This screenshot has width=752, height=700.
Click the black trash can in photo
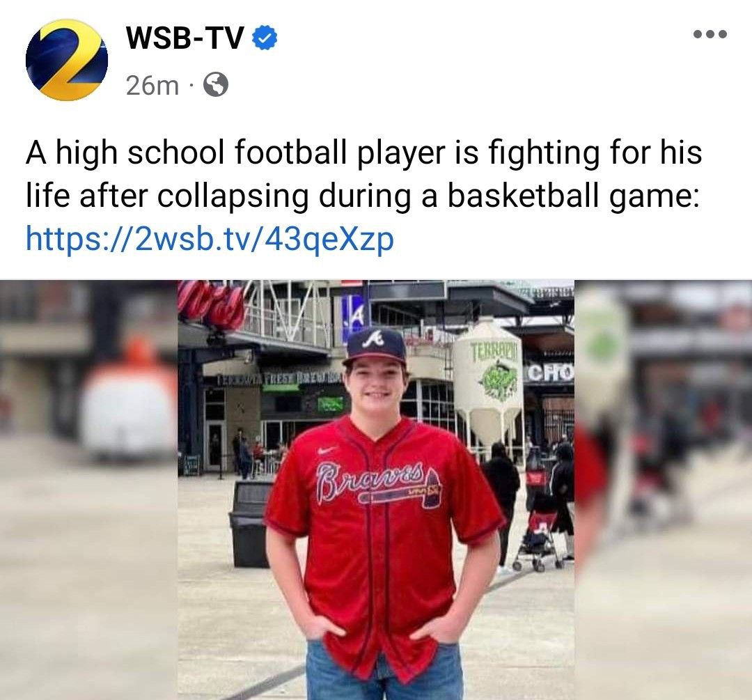251,524
